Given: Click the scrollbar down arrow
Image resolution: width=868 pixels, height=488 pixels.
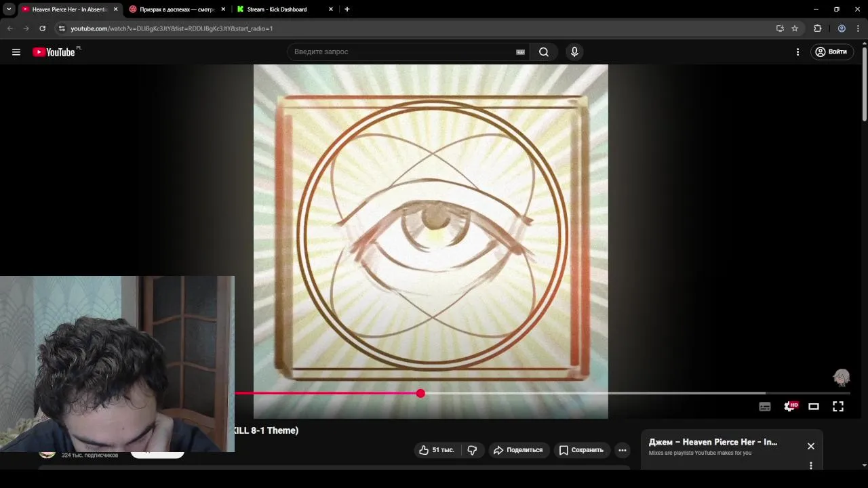Looking at the screenshot, I should pyautogui.click(x=865, y=466).
